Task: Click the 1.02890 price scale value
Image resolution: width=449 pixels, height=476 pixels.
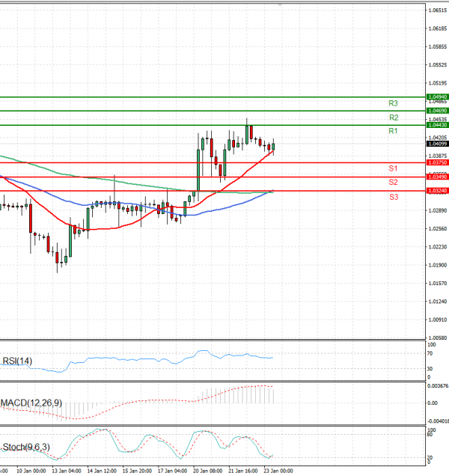Action: (x=438, y=210)
